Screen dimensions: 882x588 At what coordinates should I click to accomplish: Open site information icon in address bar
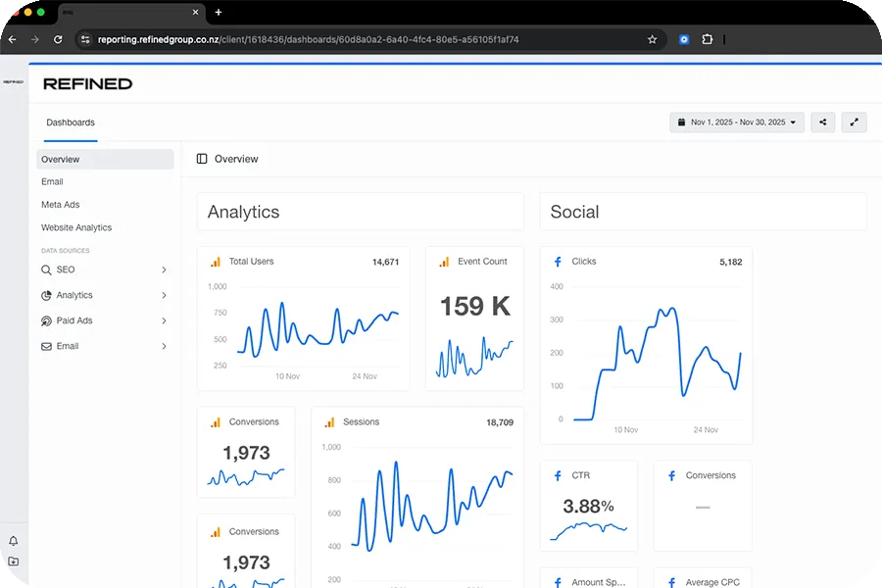click(x=85, y=39)
